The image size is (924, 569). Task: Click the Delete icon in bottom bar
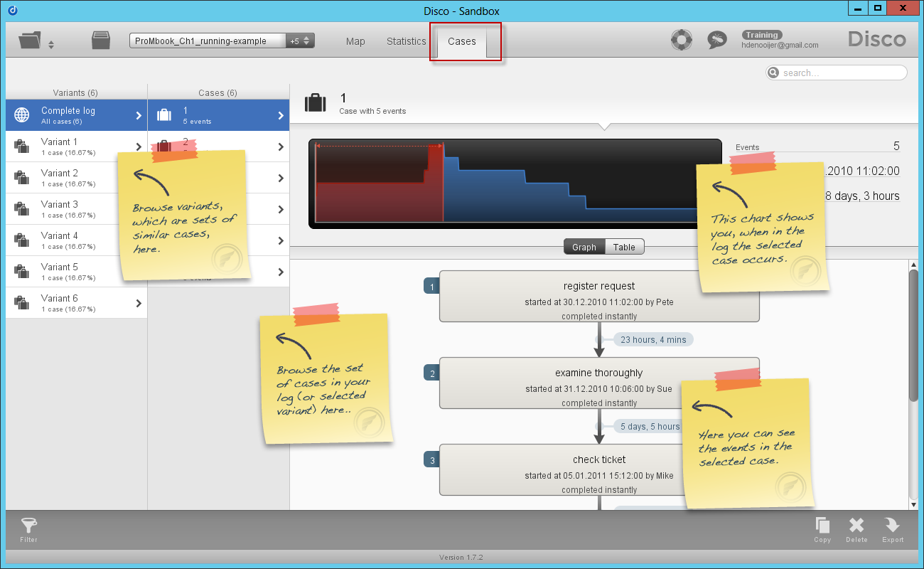pyautogui.click(x=856, y=526)
